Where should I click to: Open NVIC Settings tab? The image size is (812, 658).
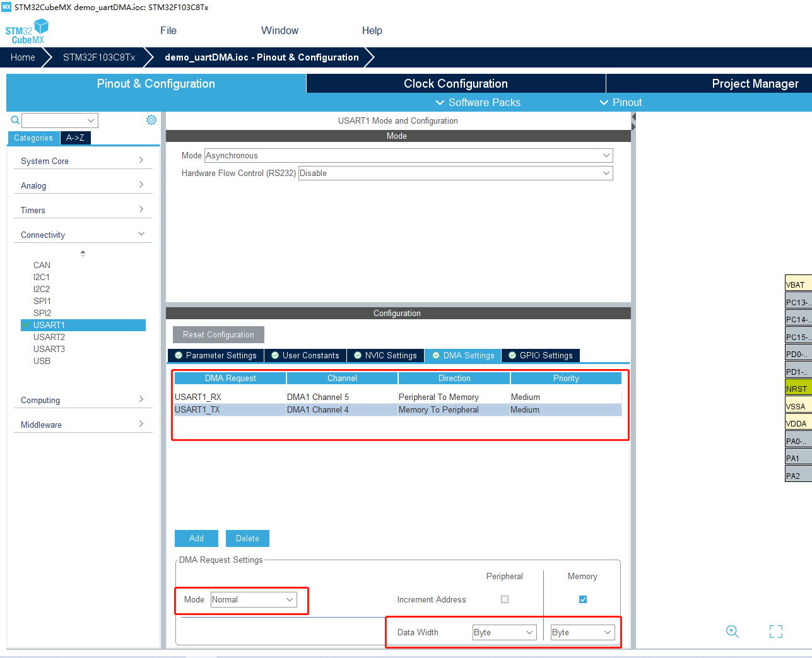point(385,355)
